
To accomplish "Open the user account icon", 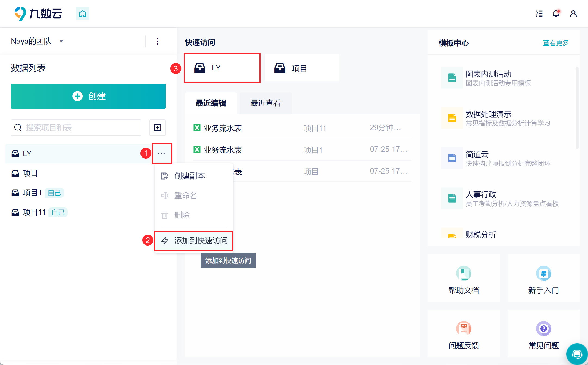I will pos(573,14).
